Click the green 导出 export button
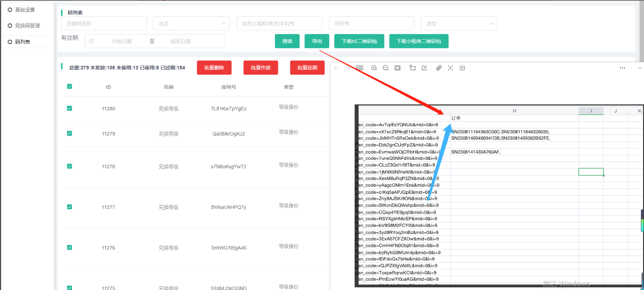 point(317,41)
